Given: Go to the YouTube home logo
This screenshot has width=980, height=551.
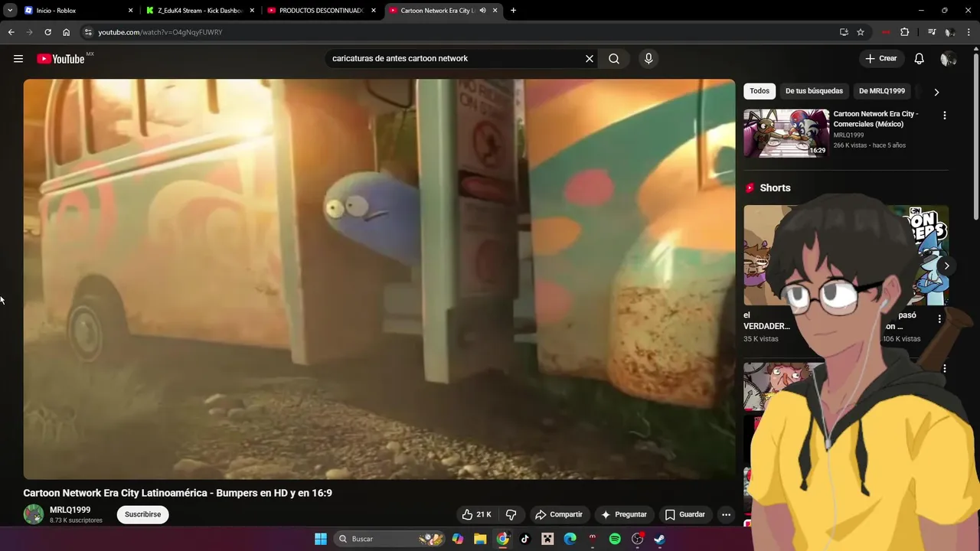Looking at the screenshot, I should click(x=60, y=59).
